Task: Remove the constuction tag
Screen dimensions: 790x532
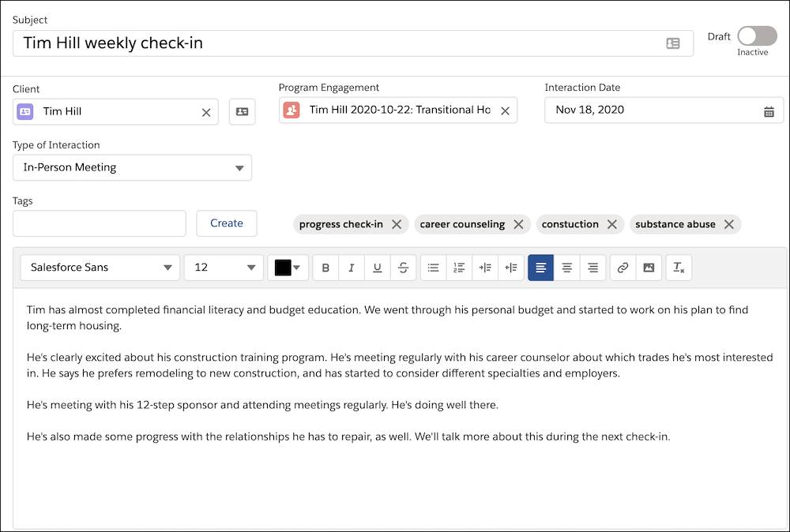Action: tap(612, 224)
